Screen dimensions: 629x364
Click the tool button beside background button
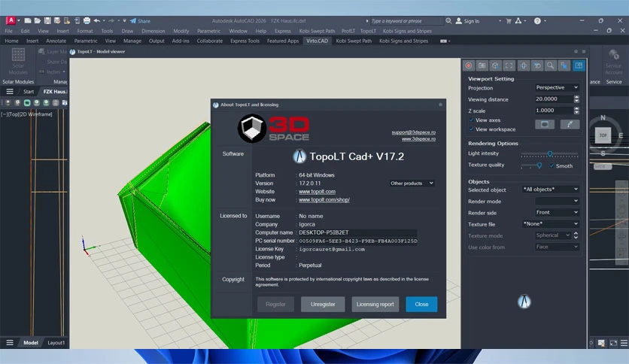tap(570, 124)
